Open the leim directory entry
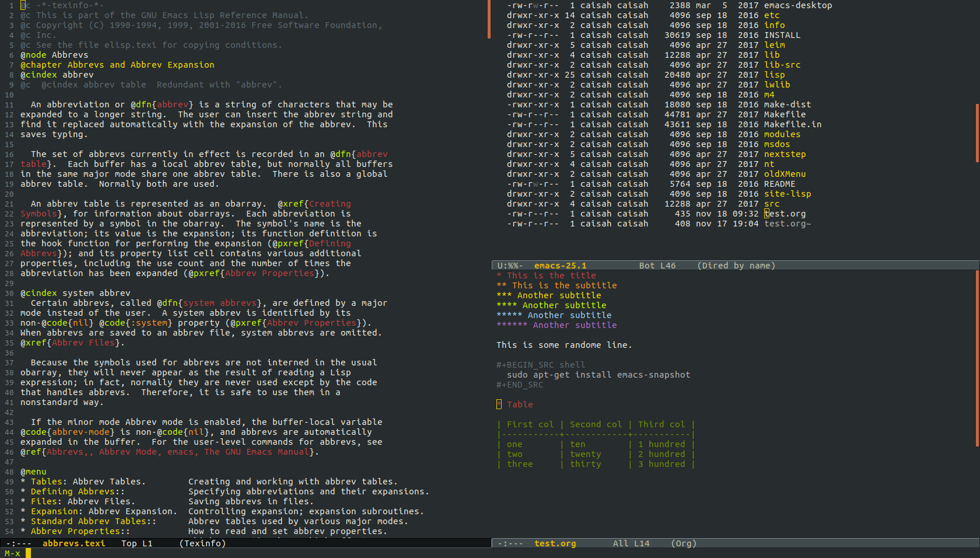The width and height of the screenshot is (980, 558). point(775,45)
